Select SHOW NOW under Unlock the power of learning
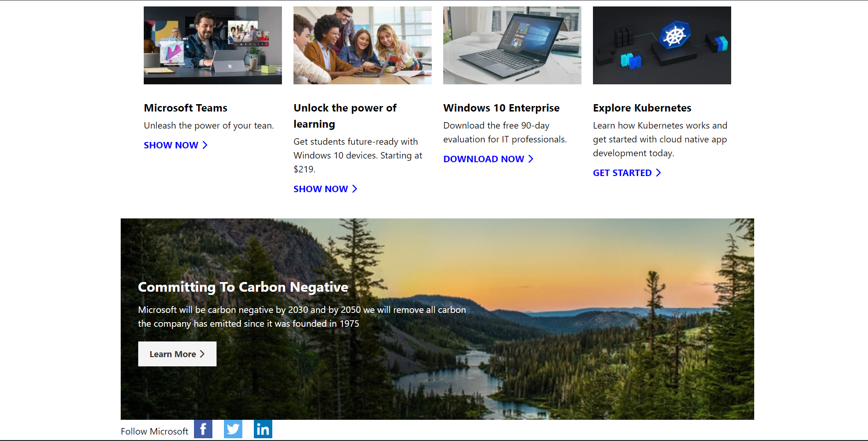The height and width of the screenshot is (441, 868). [320, 189]
